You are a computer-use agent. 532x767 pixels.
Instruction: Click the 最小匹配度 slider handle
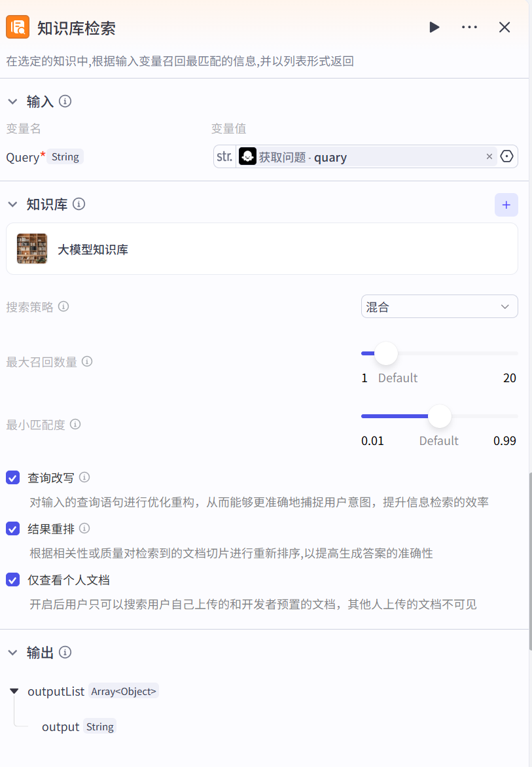pyautogui.click(x=440, y=416)
